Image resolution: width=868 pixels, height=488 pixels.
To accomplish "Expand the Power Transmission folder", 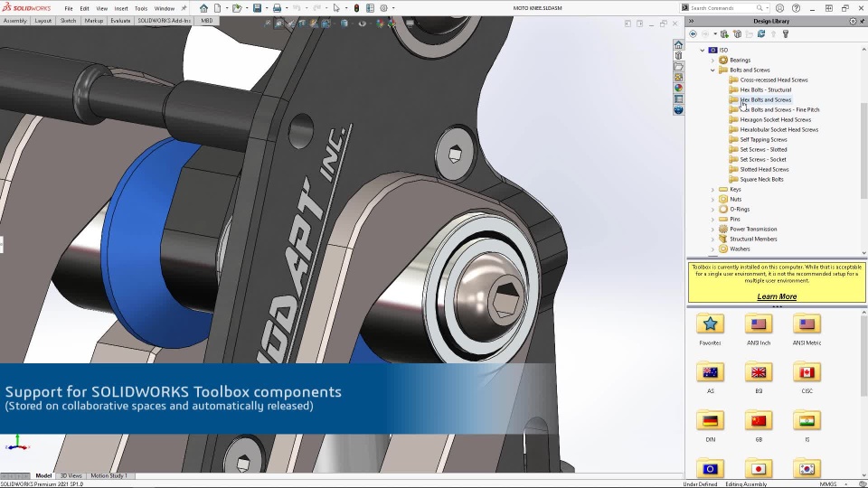I will click(713, 230).
